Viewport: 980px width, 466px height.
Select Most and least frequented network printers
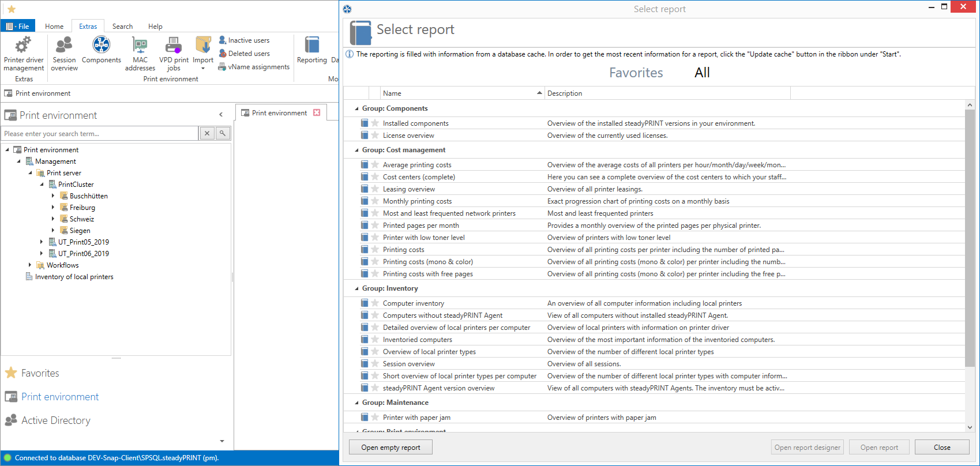pos(449,213)
